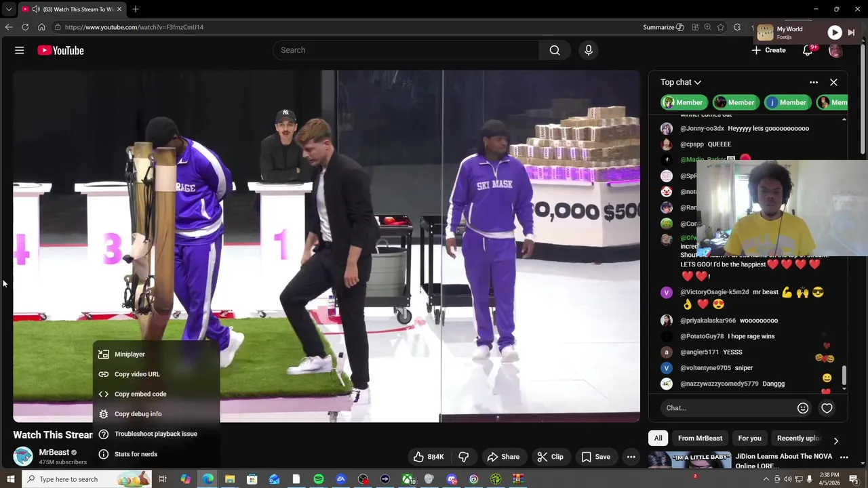Open chat more options menu
The image size is (868, 488).
(814, 82)
